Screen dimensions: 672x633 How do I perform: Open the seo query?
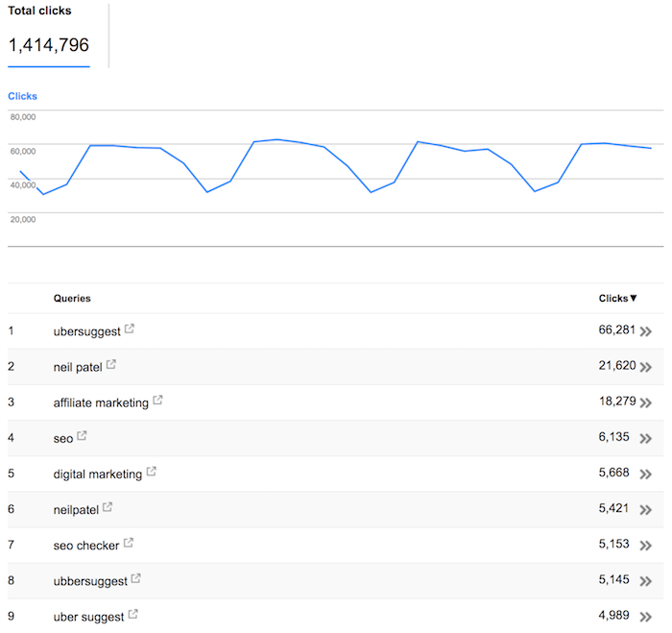[63, 439]
